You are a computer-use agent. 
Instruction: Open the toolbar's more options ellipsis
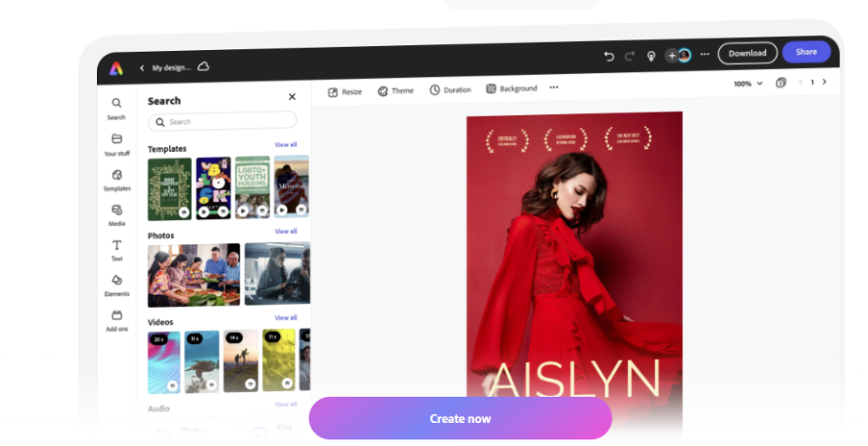coord(554,87)
